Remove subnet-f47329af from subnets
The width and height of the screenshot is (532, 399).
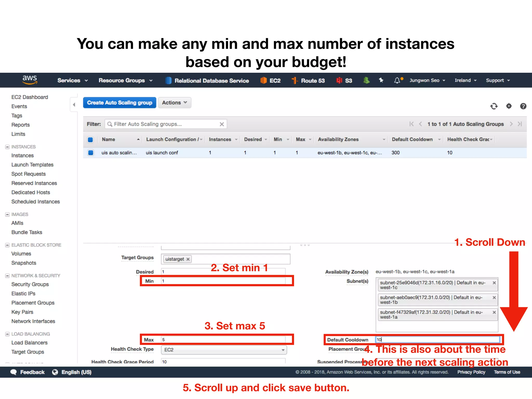point(494,312)
